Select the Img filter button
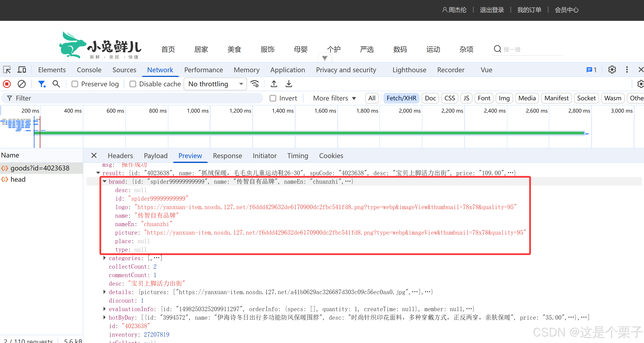This screenshot has height=343, width=644. pos(504,98)
